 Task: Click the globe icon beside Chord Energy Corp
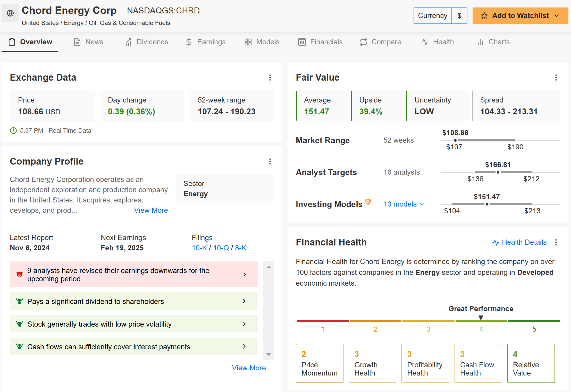coord(10,13)
